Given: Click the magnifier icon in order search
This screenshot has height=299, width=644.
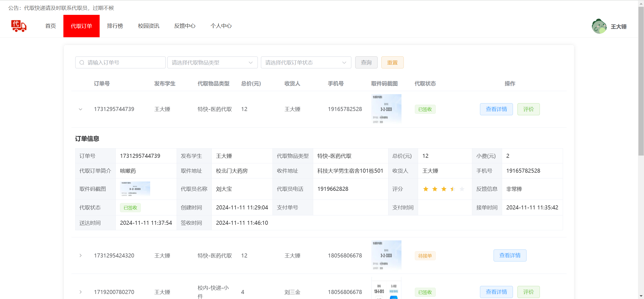Looking at the screenshot, I should tap(82, 63).
